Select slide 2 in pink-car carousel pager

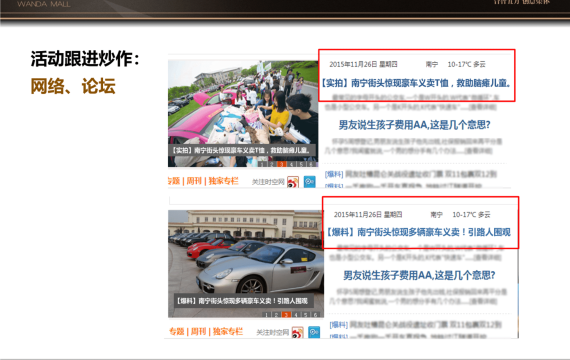pos(271,164)
